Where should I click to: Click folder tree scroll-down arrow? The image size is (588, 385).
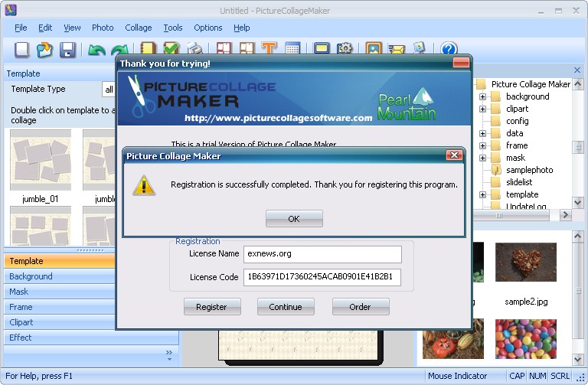(x=578, y=203)
